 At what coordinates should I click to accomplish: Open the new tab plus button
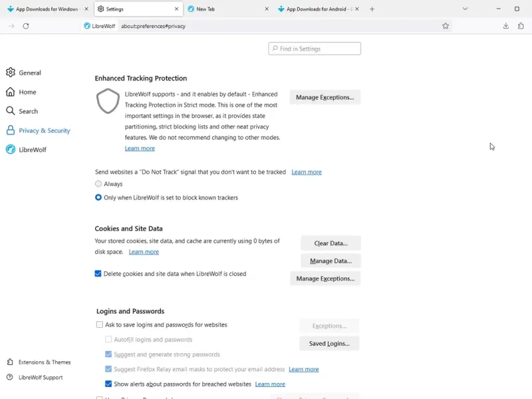372,9
